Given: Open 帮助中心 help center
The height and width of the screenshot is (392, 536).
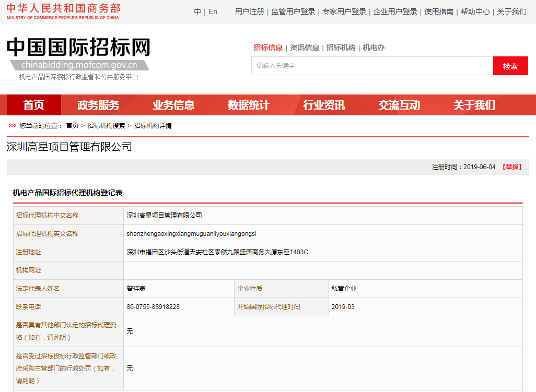Looking at the screenshot, I should [475, 11].
